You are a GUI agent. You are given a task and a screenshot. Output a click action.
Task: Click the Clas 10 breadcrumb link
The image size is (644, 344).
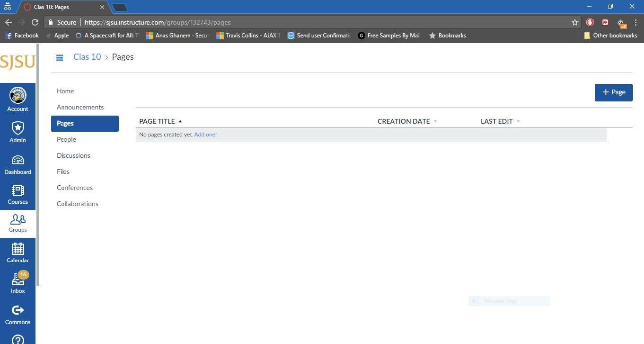(x=87, y=57)
